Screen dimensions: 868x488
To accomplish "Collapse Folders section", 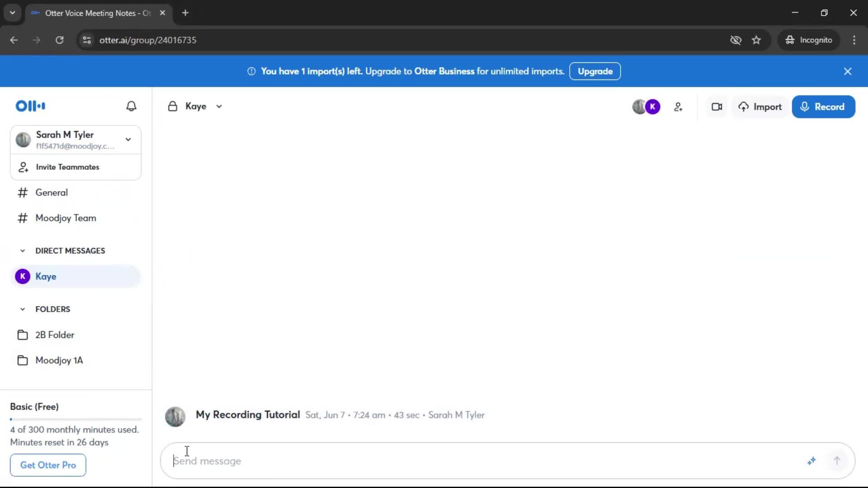I will [x=23, y=310].
